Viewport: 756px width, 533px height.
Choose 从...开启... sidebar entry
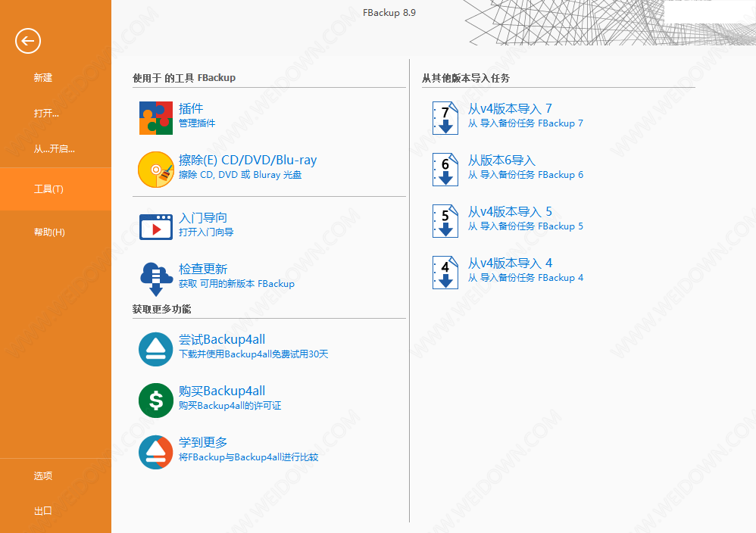54,149
